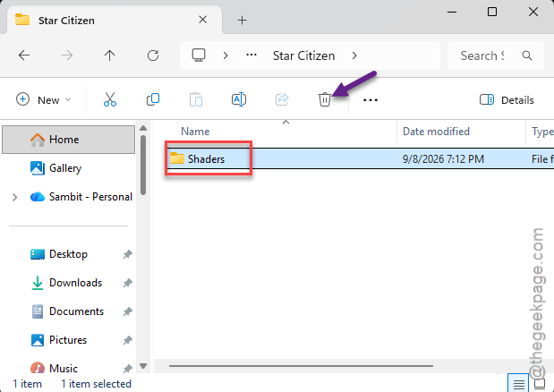554x392 pixels.
Task: Click pin icon next to Documents
Action: pyautogui.click(x=128, y=311)
